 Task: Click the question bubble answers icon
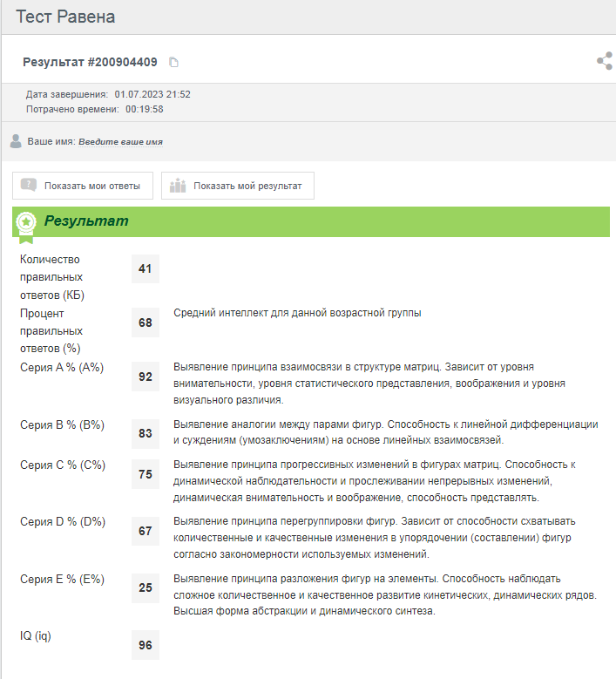30,186
